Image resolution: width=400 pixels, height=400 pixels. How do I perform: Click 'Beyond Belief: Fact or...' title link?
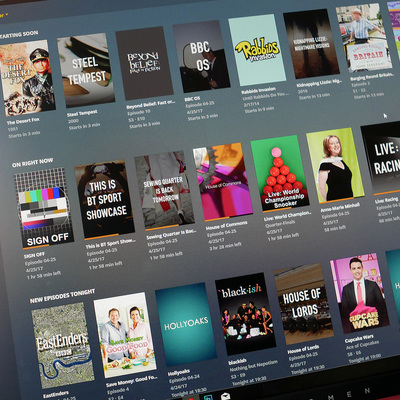[x=151, y=104]
